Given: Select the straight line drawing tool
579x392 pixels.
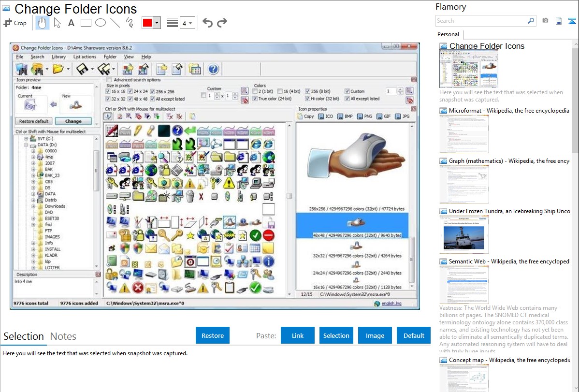Looking at the screenshot, I should click(115, 23).
